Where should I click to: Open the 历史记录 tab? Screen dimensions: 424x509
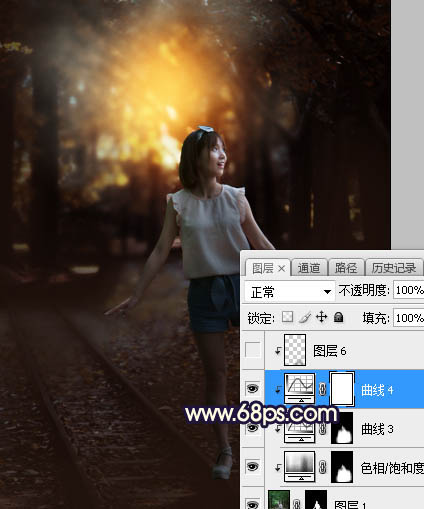tap(394, 268)
